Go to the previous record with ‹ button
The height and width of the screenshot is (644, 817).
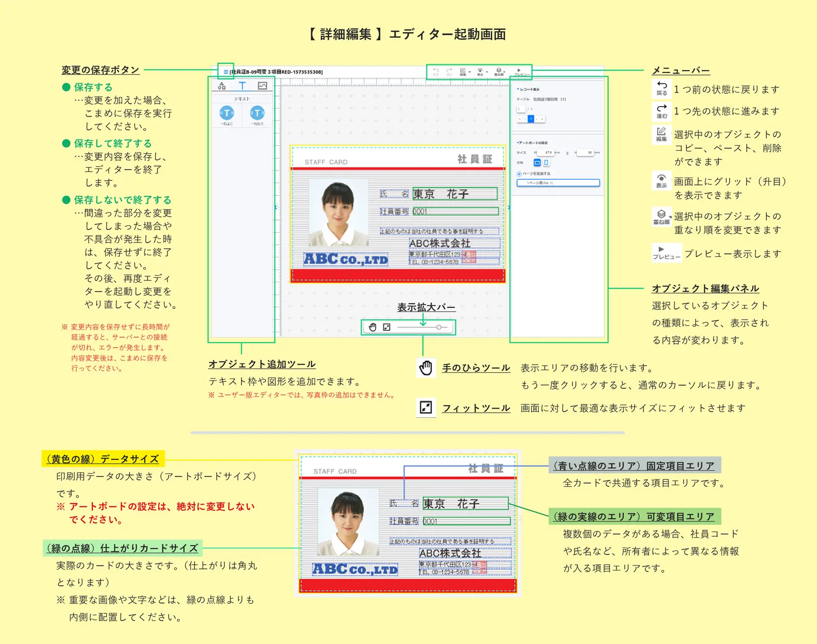pyautogui.click(x=525, y=119)
